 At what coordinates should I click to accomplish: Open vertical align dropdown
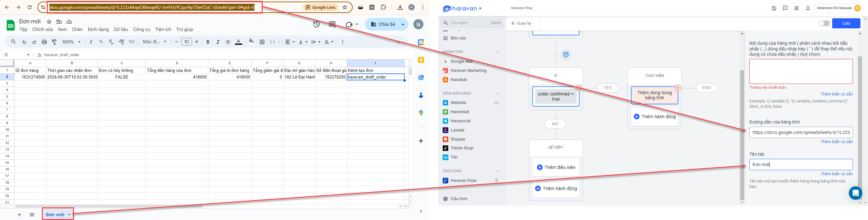pos(303,42)
